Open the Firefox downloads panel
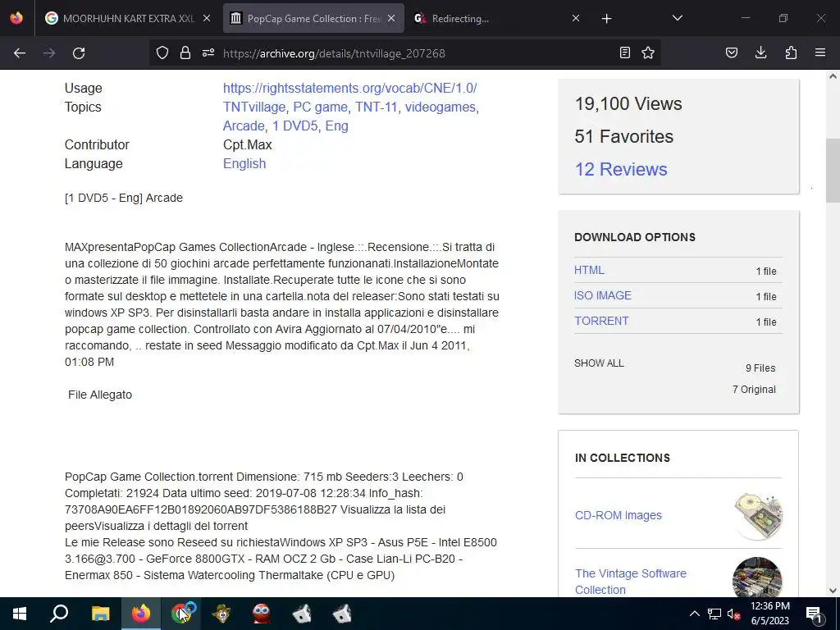 pyautogui.click(x=760, y=52)
